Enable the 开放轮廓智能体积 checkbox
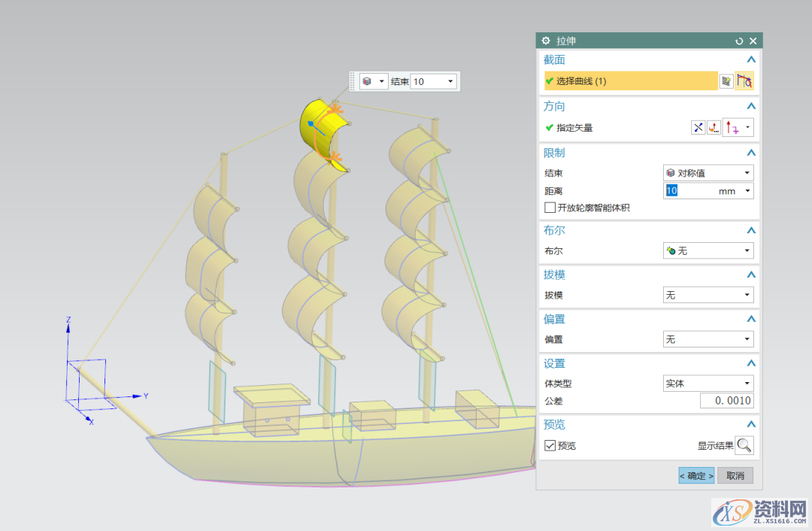Screen dimensions: 812x531 (x=550, y=208)
